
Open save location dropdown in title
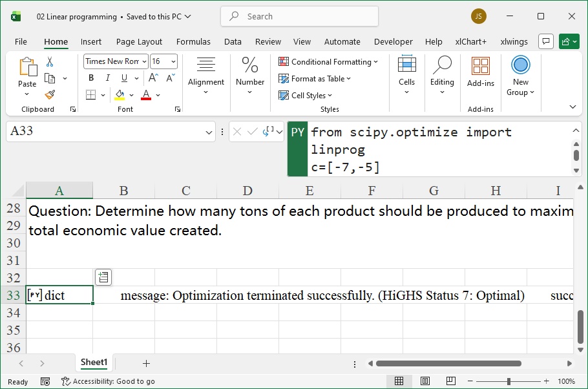coord(188,17)
